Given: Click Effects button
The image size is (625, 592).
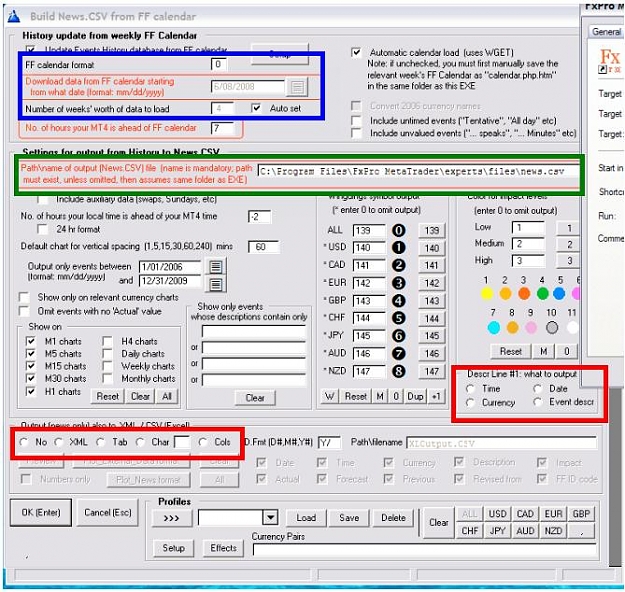Looking at the screenshot, I should (x=224, y=548).
